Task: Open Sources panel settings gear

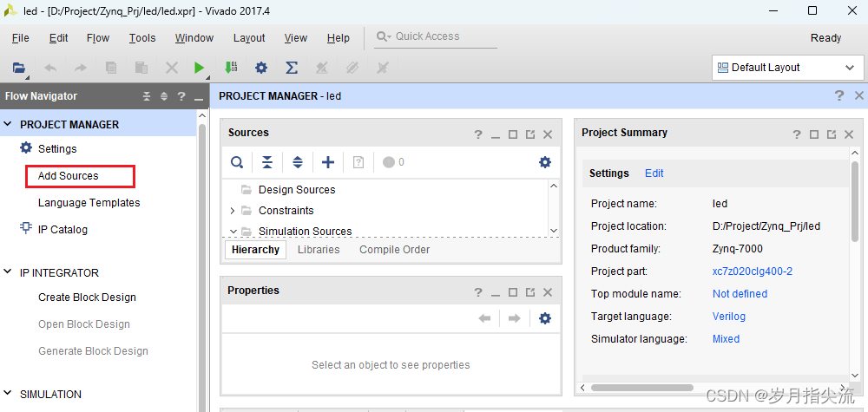Action: pos(544,162)
